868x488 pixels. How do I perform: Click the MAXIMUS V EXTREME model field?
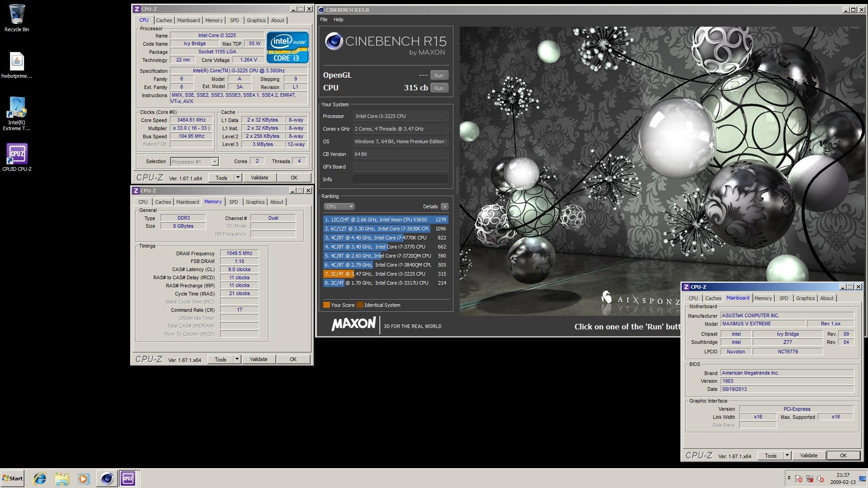coord(763,324)
